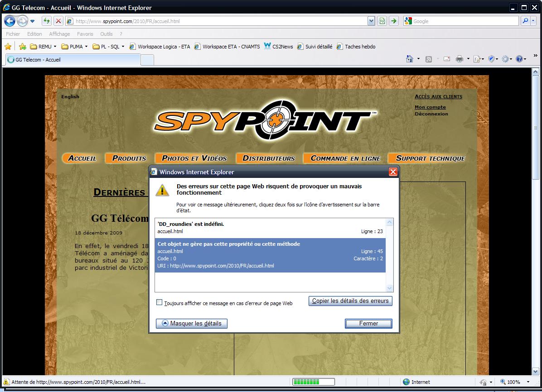
Task: Click the Déconnexion link
Action: tap(431, 114)
